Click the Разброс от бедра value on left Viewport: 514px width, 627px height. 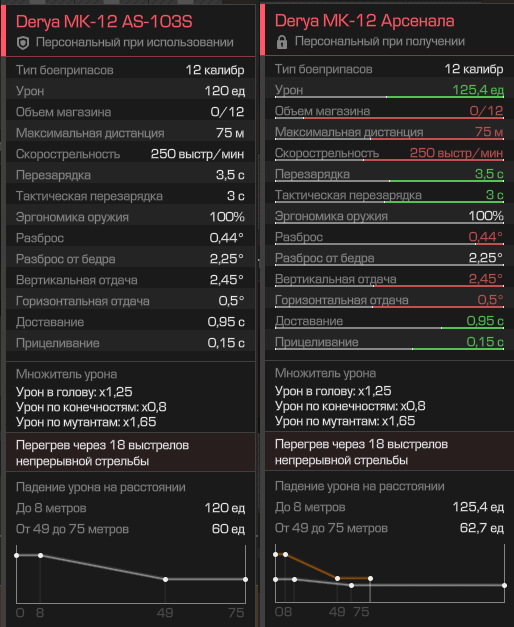click(226, 259)
